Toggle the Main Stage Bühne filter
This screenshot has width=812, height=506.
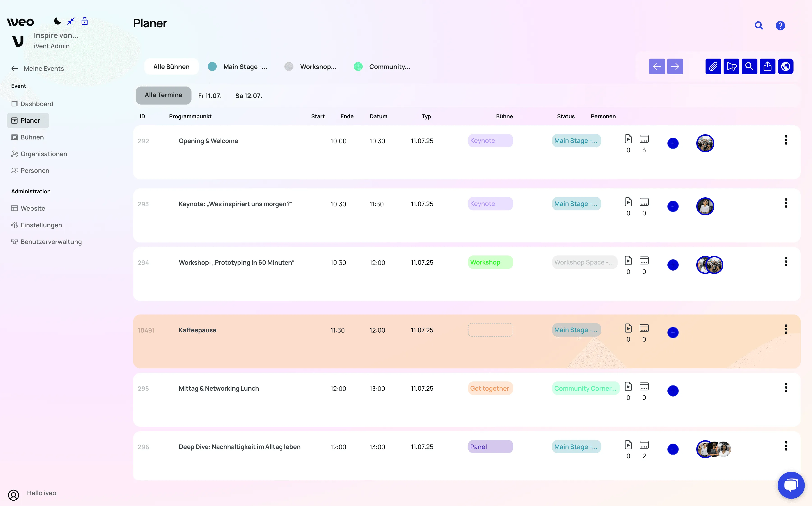[x=238, y=66]
